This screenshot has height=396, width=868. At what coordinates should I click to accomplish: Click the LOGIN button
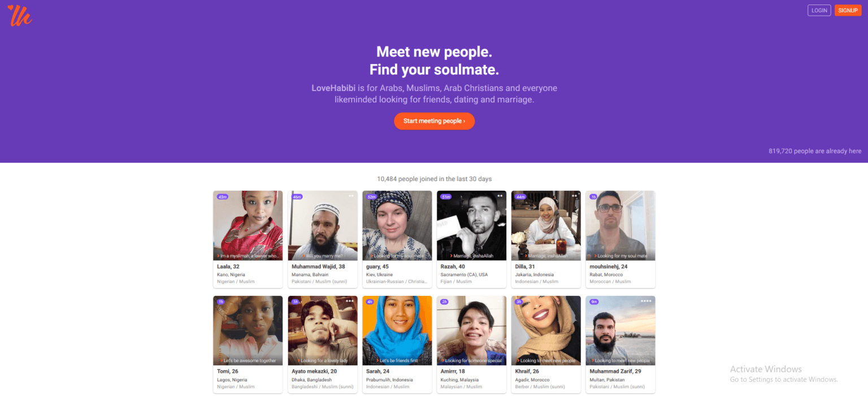819,10
